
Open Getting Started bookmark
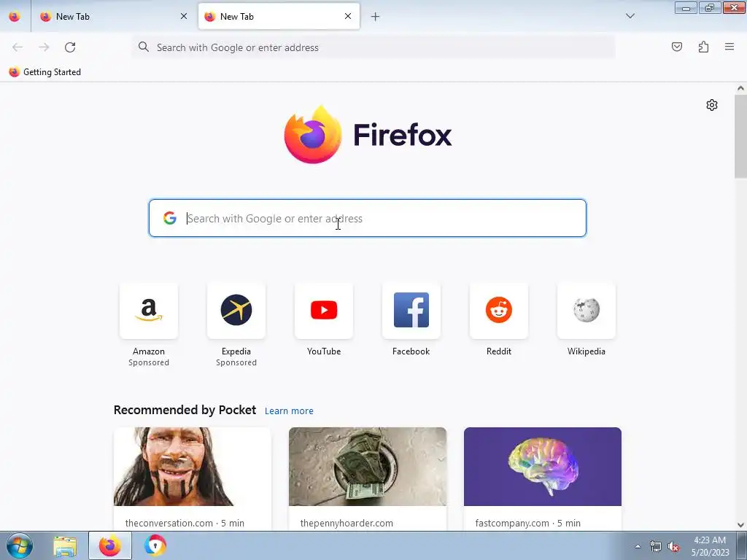[x=44, y=72]
